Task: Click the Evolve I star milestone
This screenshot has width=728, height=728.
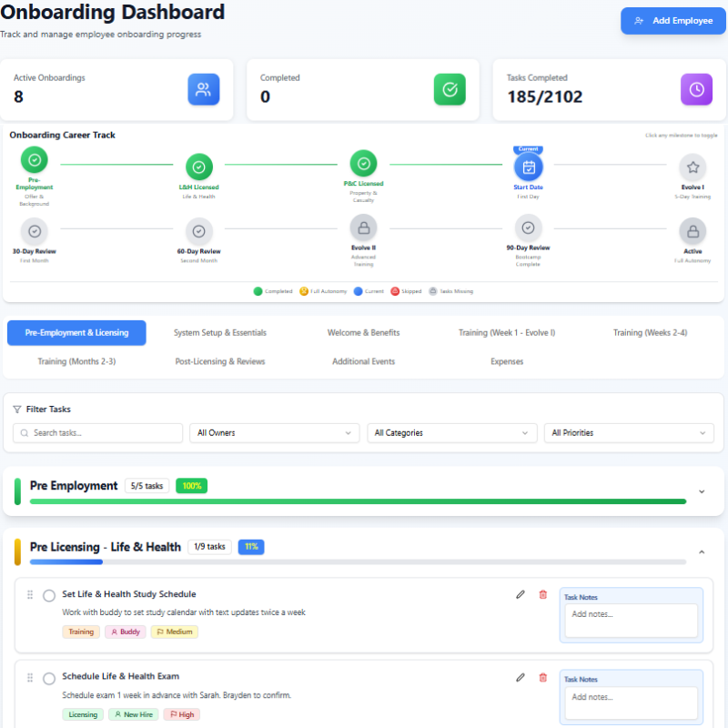Action: (x=693, y=167)
